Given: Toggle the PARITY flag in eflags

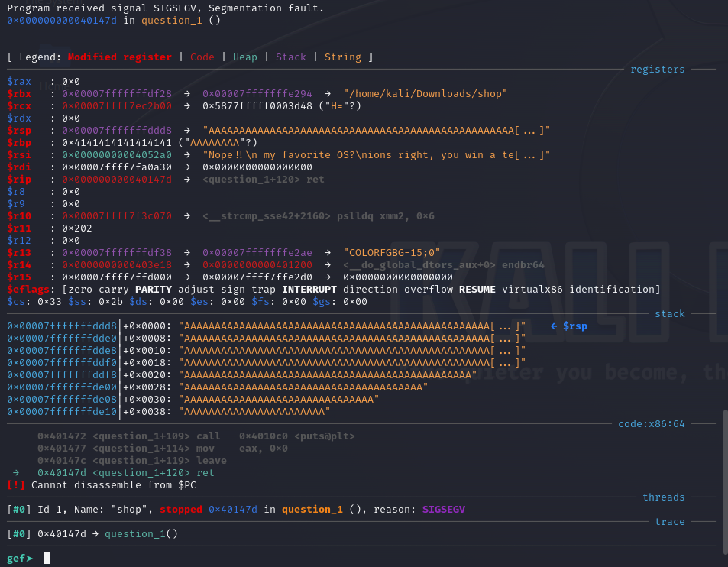Looking at the screenshot, I should pos(156,289).
